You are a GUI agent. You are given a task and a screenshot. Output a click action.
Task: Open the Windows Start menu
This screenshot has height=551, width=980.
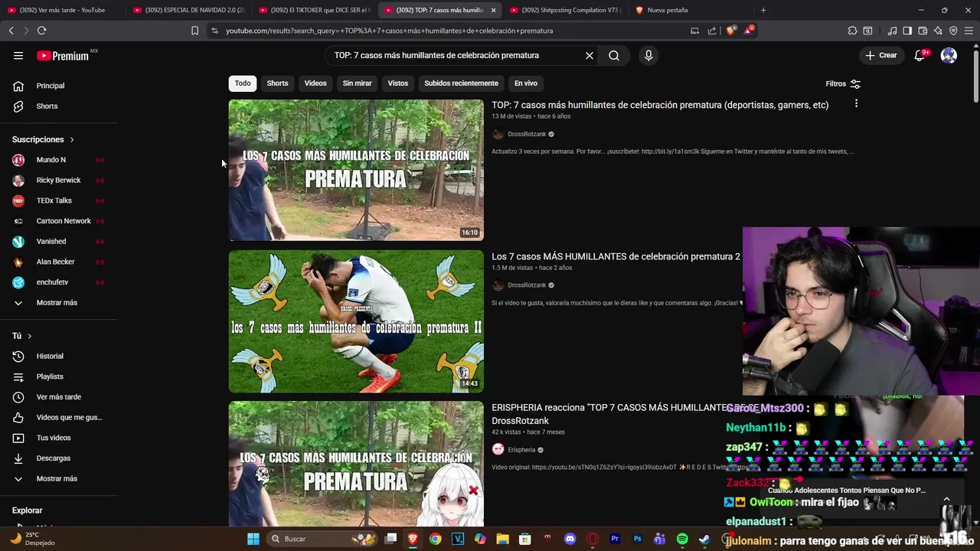[x=253, y=539]
